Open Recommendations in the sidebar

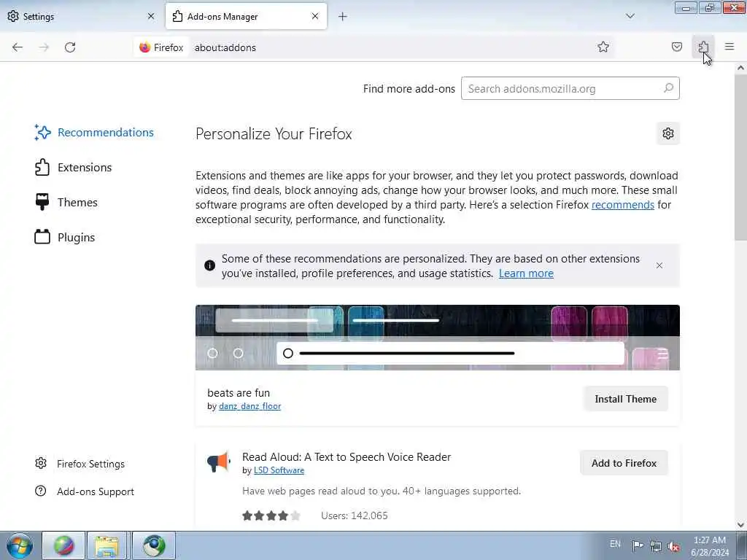[94, 133]
